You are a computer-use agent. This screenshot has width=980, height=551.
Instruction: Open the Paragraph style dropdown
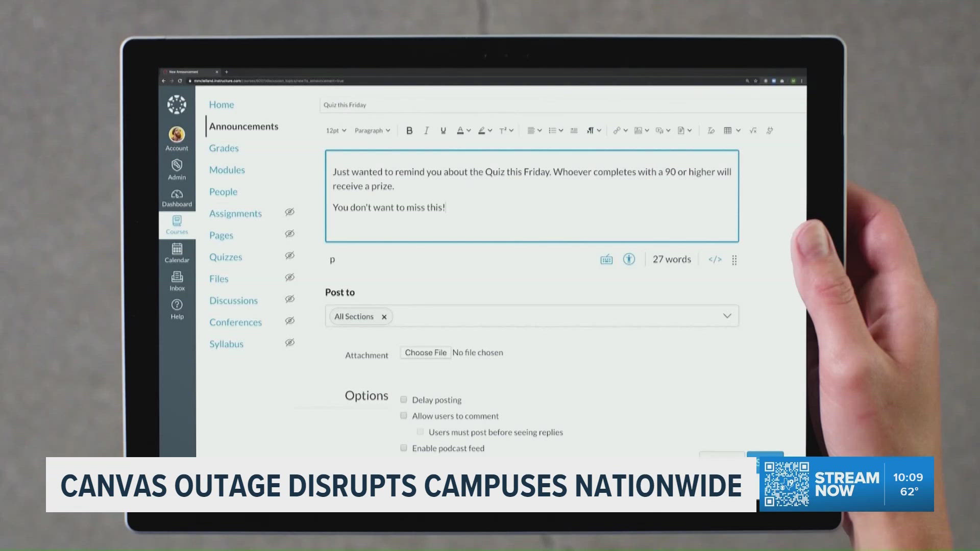point(372,131)
